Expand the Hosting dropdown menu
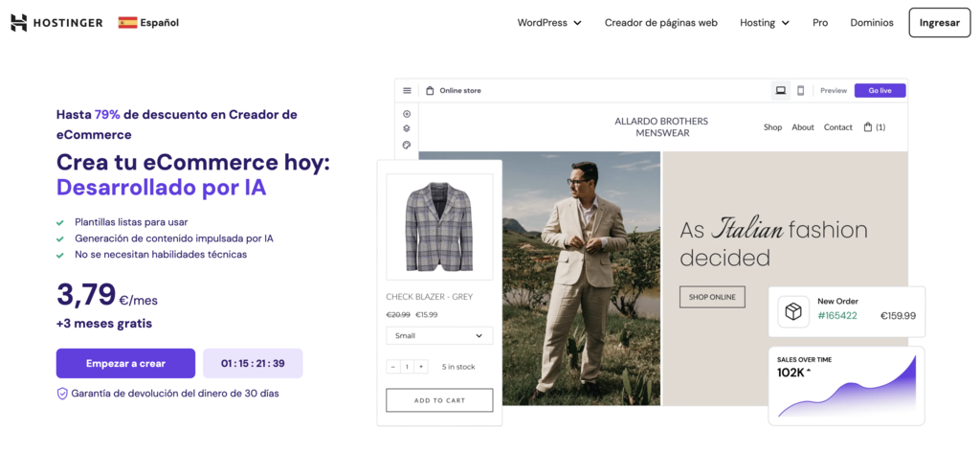The width and height of the screenshot is (980, 453). [765, 23]
